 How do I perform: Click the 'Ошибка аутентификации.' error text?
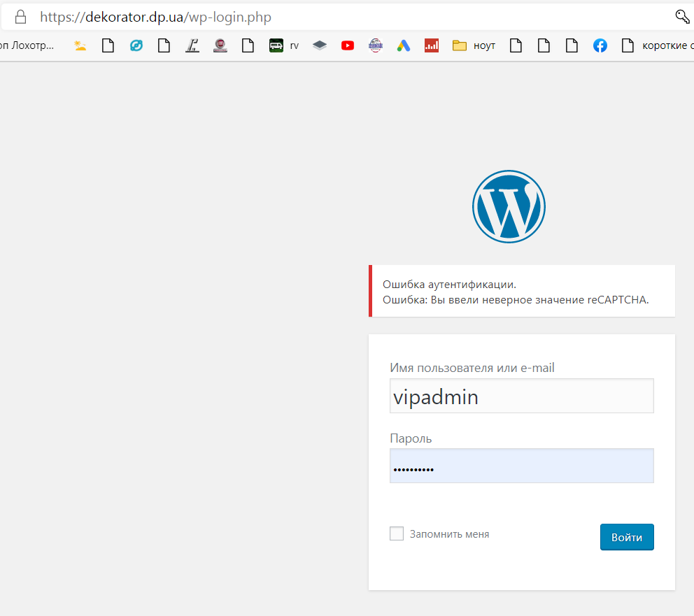point(449,285)
